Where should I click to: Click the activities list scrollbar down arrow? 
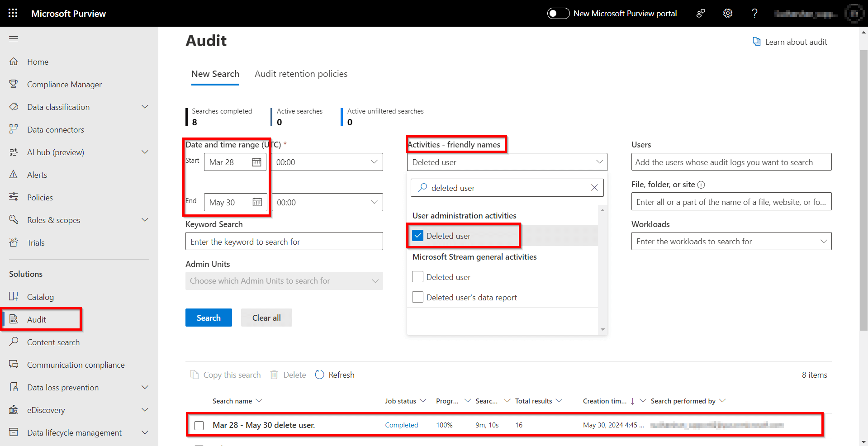[602, 329]
